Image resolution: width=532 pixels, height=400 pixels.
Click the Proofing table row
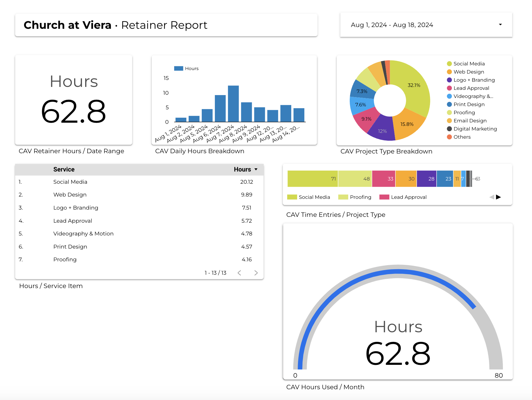[x=139, y=260]
